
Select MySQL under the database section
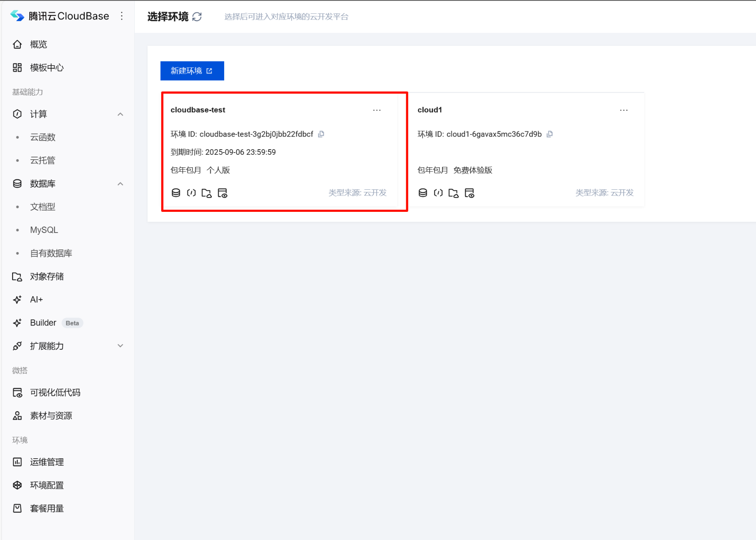tap(44, 230)
